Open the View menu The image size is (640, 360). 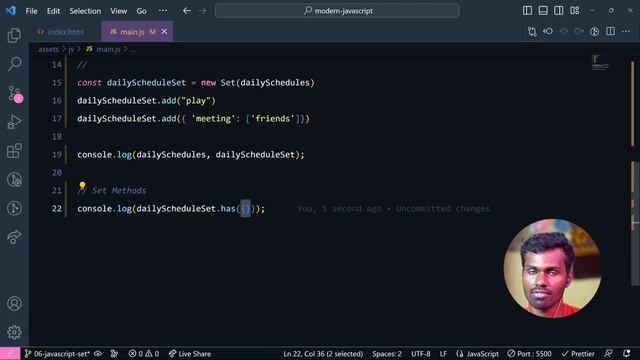[118, 11]
